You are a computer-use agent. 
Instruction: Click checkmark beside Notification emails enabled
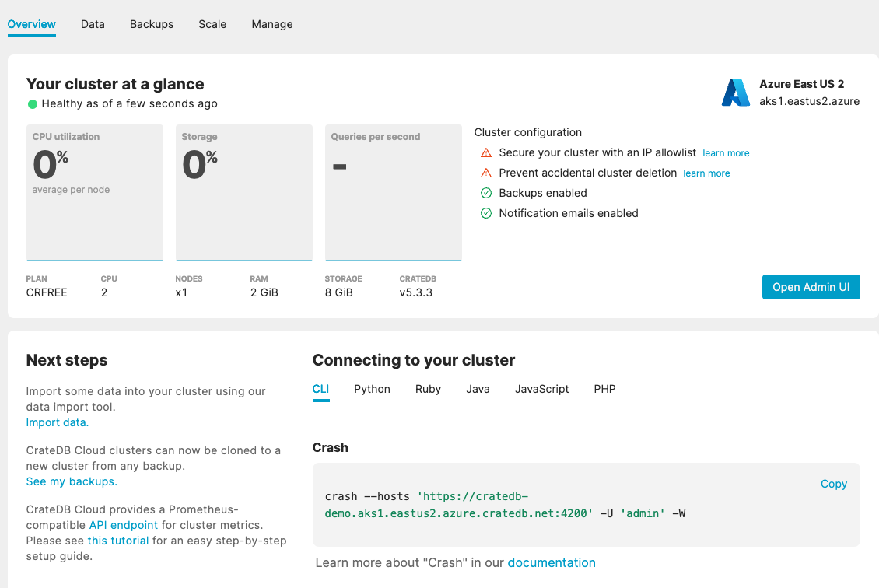[486, 213]
